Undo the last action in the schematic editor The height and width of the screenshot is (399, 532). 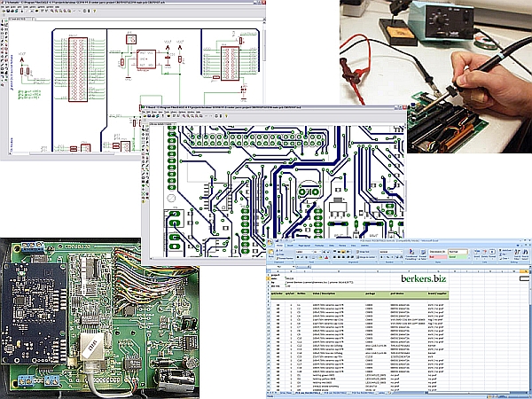[74, 11]
